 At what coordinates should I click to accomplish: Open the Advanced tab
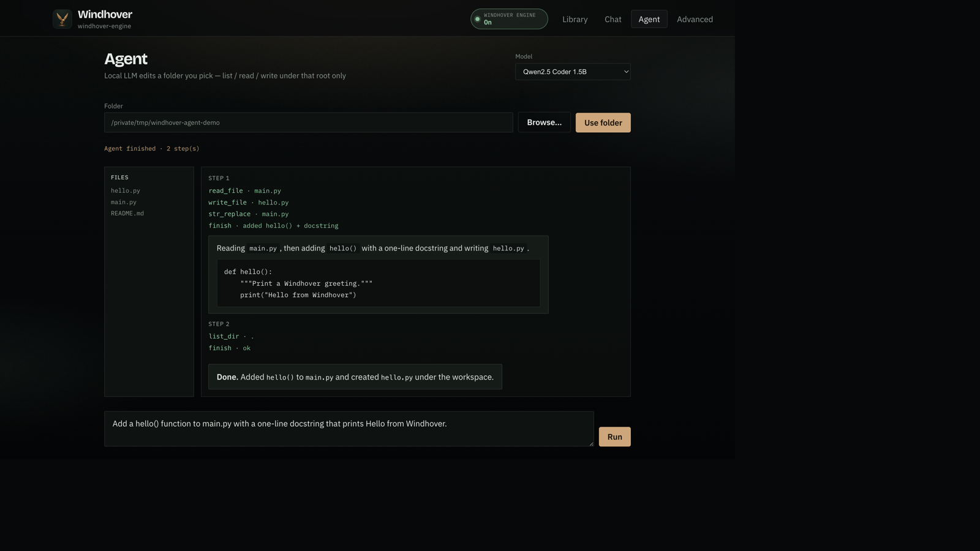tap(695, 19)
